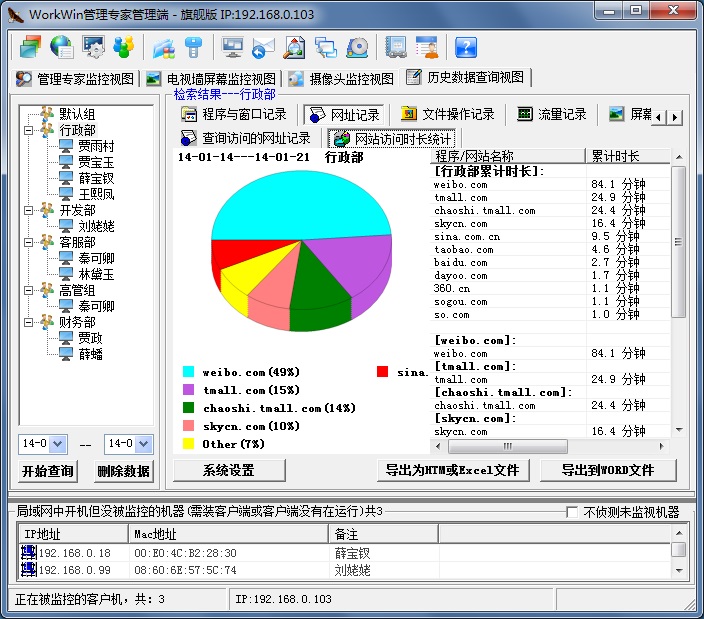Click the globe with document toolbar icon
This screenshot has width=704, height=619.
point(62,47)
